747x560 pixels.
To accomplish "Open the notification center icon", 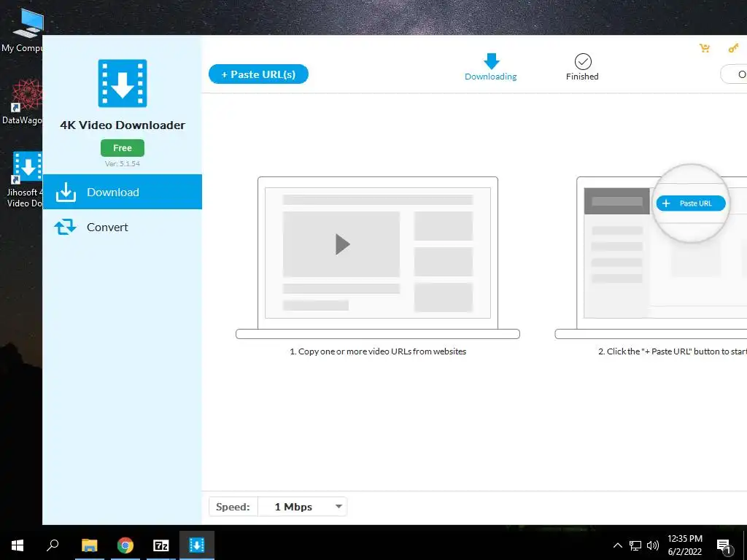I will [x=724, y=546].
